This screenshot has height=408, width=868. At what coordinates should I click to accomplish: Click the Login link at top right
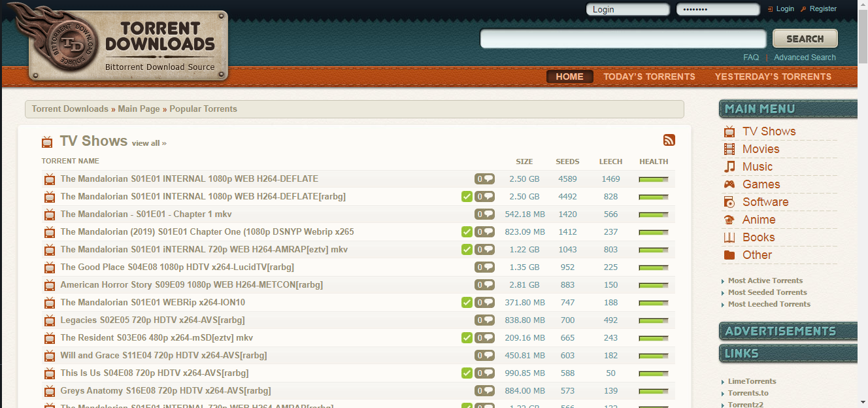[x=785, y=9]
